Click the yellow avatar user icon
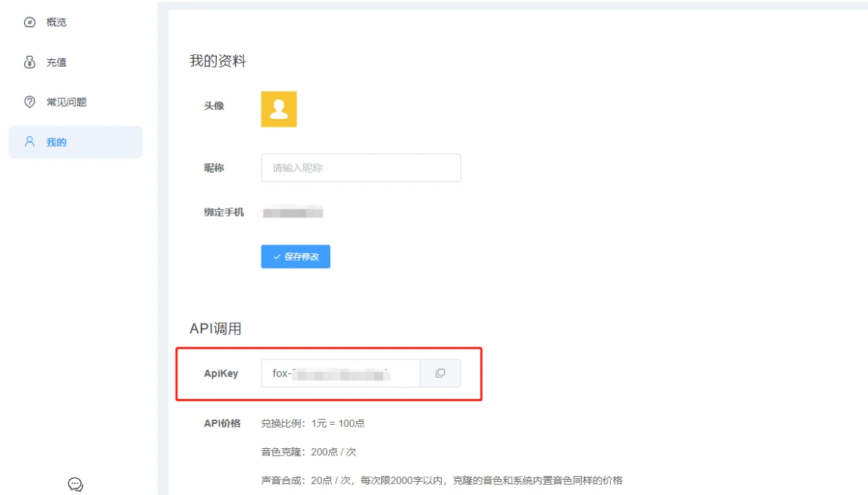Screen dimensions: 868x495 point(278,108)
